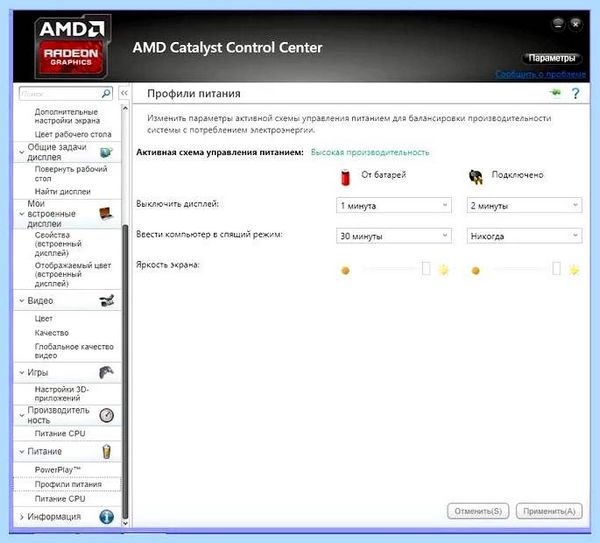This screenshot has width=600, height=543.
Task: Select Питание CPU under Питание section
Action: (x=60, y=499)
